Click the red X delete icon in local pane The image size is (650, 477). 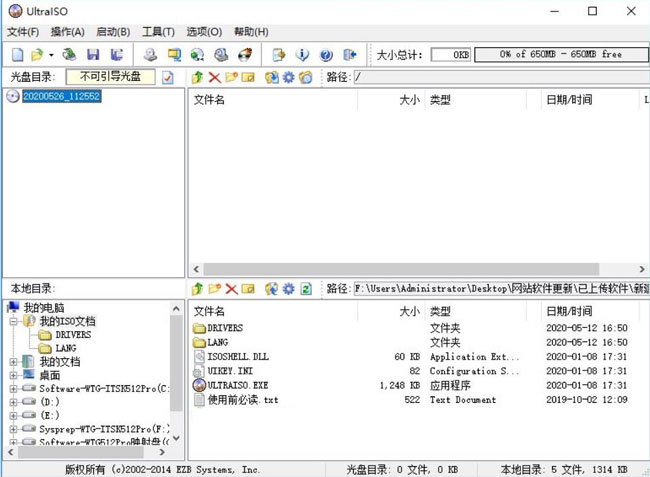(x=231, y=289)
